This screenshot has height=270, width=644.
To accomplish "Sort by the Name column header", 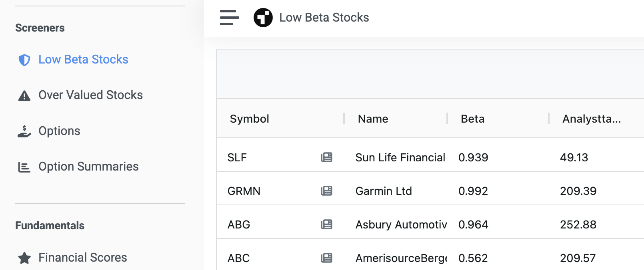I will pyautogui.click(x=373, y=119).
